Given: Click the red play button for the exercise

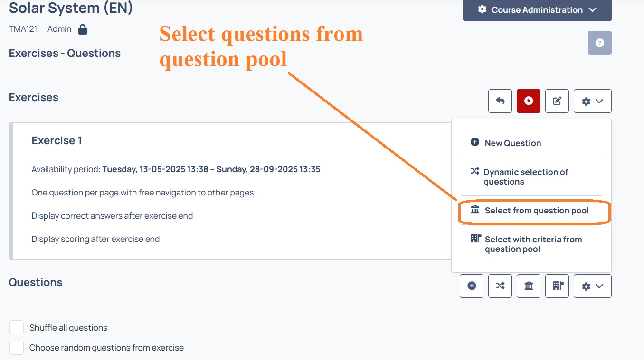Looking at the screenshot, I should (x=529, y=101).
